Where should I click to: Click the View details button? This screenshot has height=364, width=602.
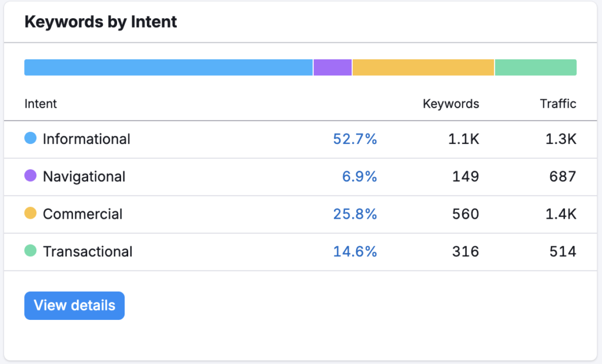74,306
